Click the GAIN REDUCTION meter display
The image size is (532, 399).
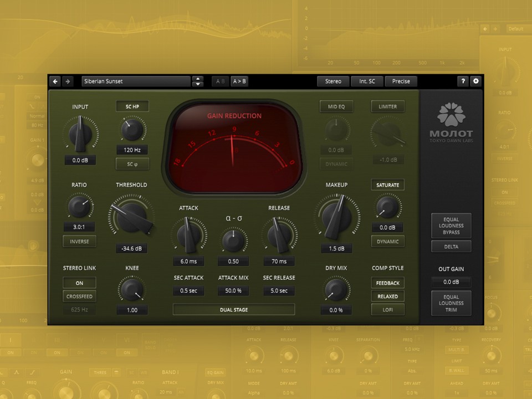(234, 147)
